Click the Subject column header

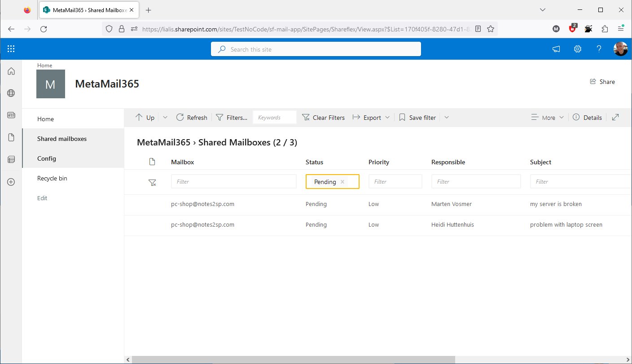[540, 162]
